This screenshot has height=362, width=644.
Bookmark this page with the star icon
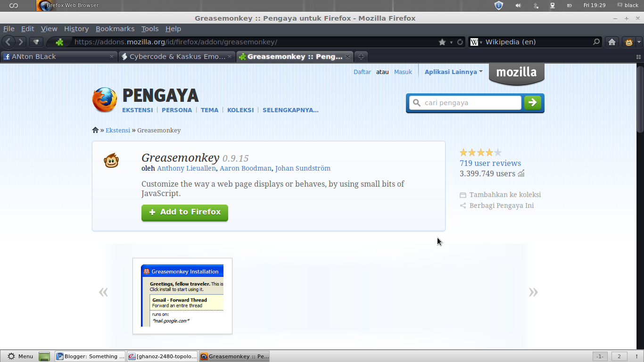442,42
